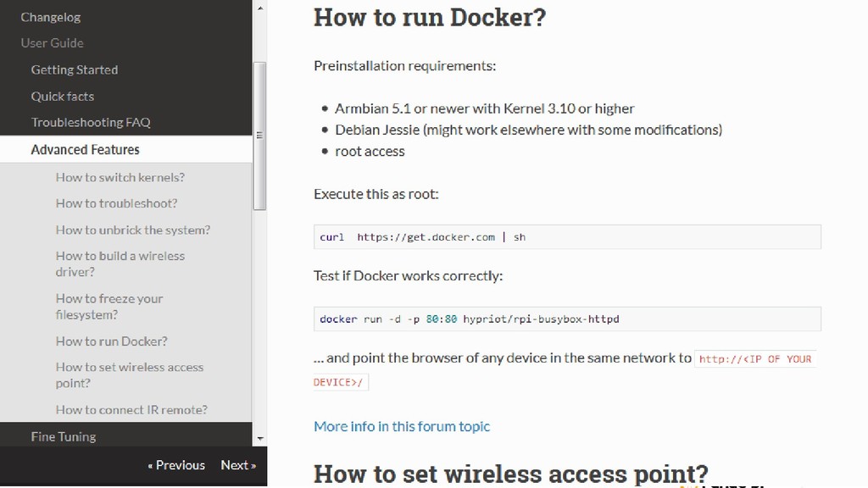Image resolution: width=868 pixels, height=488 pixels.
Task: Jump to How to run Docker? in sidebar
Action: click(111, 341)
